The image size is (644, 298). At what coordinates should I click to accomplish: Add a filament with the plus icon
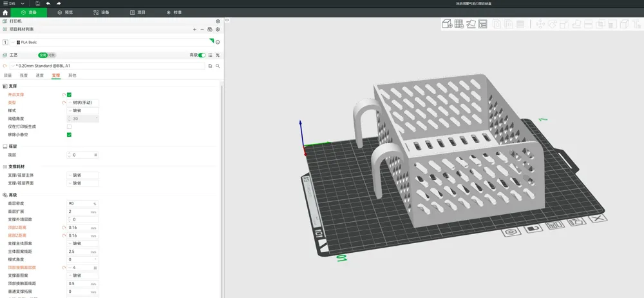click(x=194, y=29)
